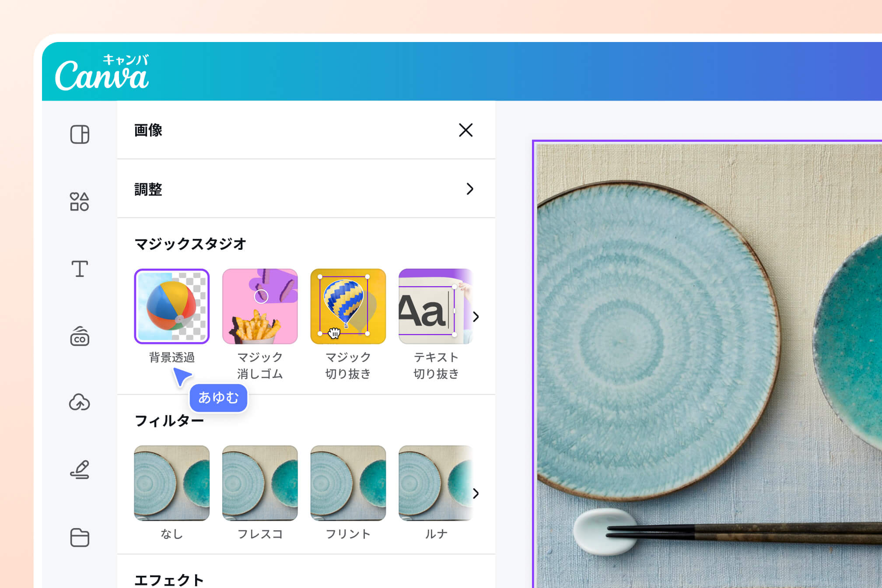Expand the 調整 section
The width and height of the screenshot is (882, 588).
pos(306,189)
